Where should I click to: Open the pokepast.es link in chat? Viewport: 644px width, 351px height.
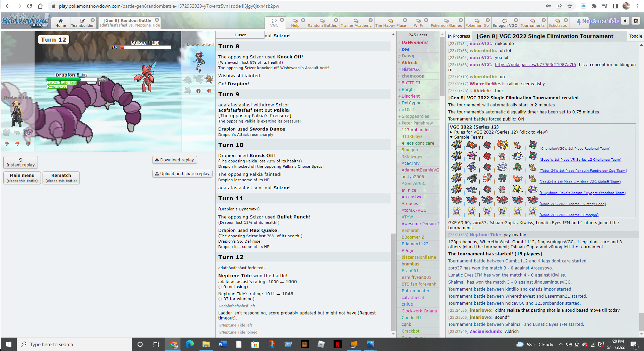535,64
